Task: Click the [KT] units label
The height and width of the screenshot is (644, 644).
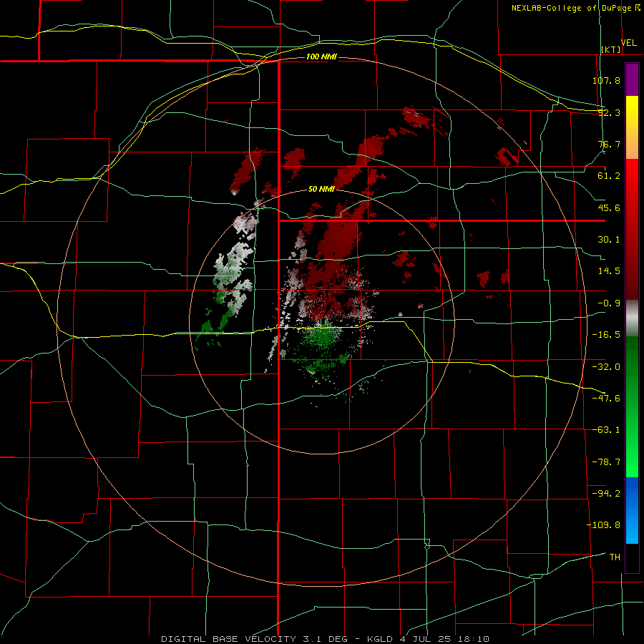Action: tap(611, 49)
